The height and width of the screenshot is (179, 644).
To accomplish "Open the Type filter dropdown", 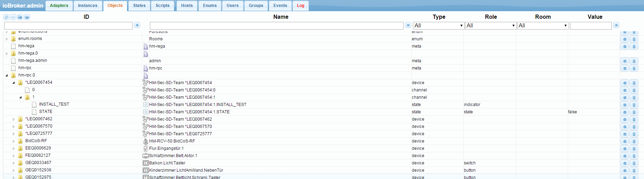I will pos(439,26).
